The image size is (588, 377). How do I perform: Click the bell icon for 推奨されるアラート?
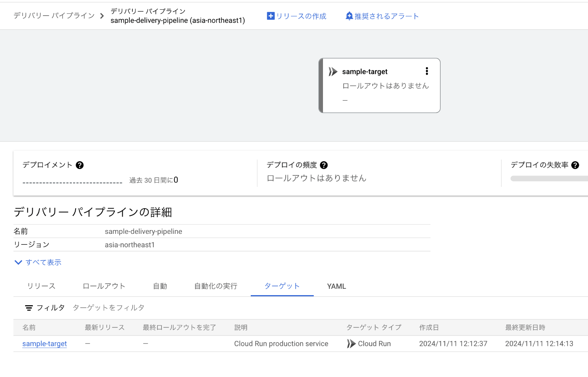coord(349,16)
